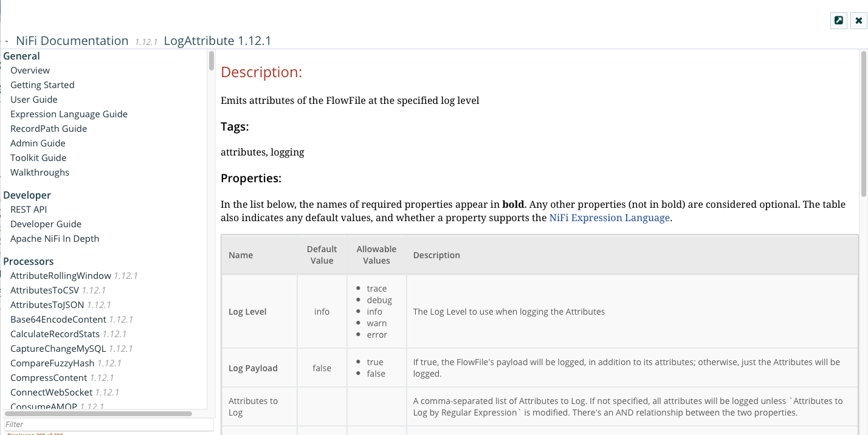Click the sidebar horizontal scrollbar
This screenshot has width=868, height=435.
98,414
